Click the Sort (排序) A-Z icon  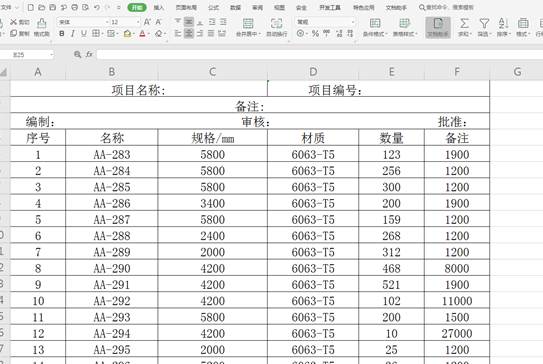[504, 24]
